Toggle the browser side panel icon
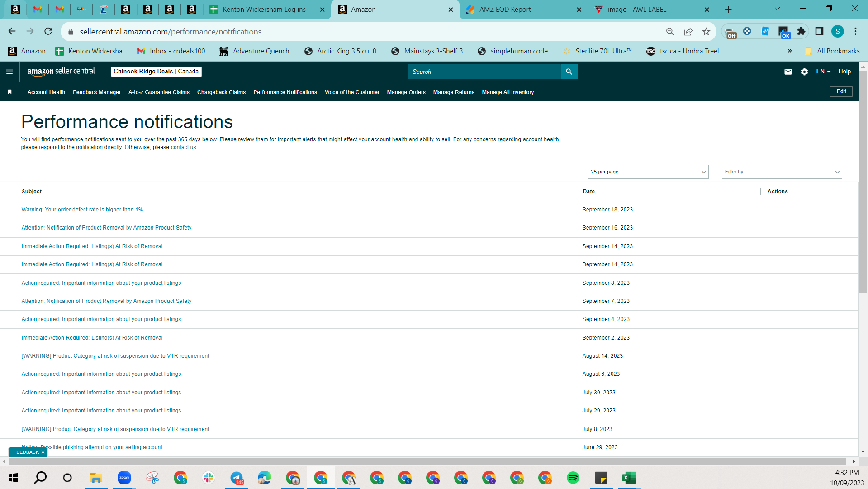This screenshot has height=489, width=868. [819, 31]
